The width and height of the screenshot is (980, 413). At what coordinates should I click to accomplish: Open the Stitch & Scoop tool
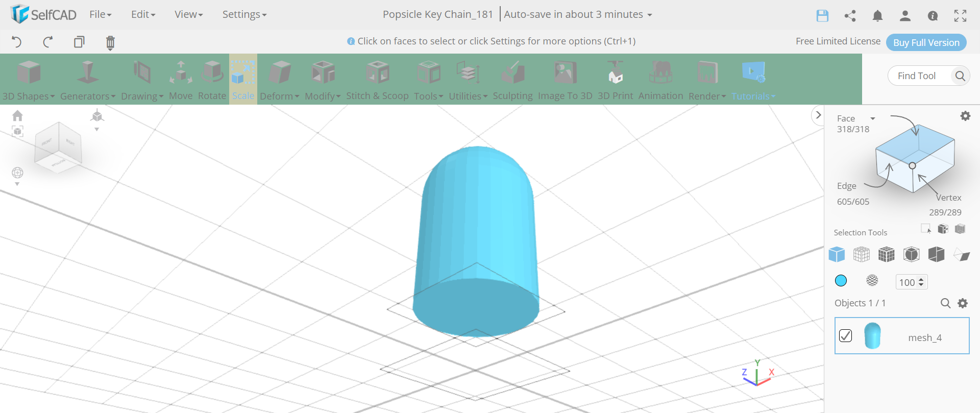[x=377, y=80]
